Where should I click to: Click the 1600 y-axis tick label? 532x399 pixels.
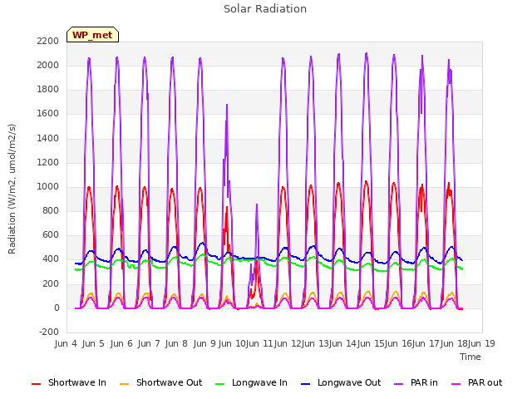[x=48, y=114]
